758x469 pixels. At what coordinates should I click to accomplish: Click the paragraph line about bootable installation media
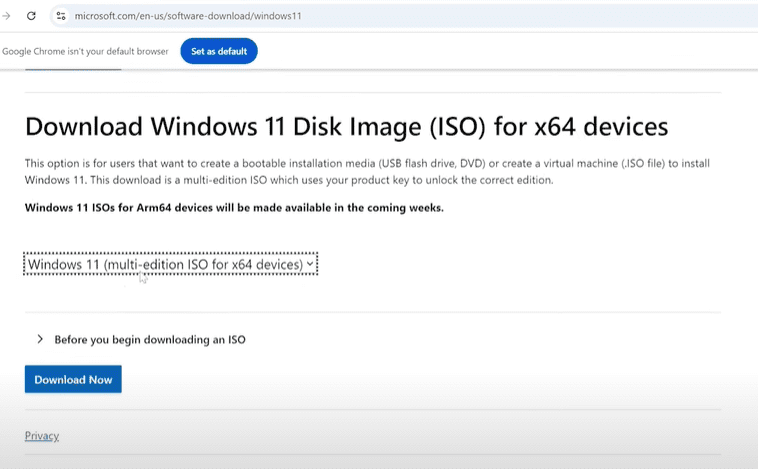pos(300,163)
